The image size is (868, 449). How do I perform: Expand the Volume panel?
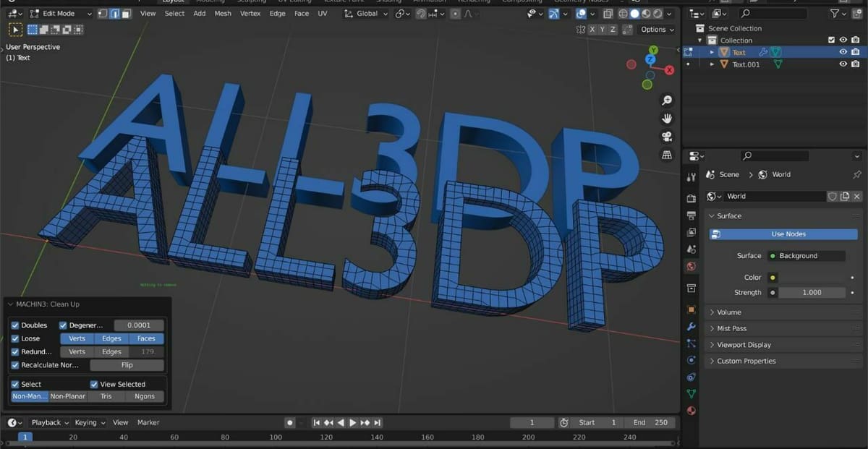(729, 312)
